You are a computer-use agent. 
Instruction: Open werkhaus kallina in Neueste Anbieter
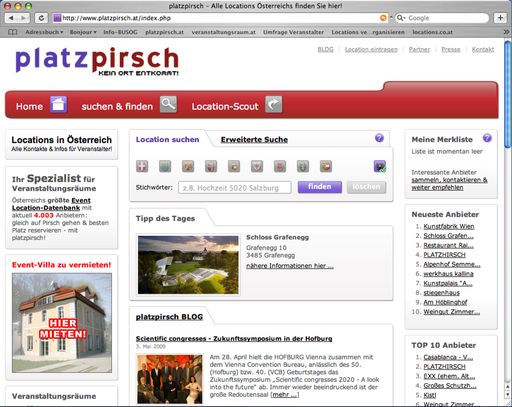[x=448, y=274]
